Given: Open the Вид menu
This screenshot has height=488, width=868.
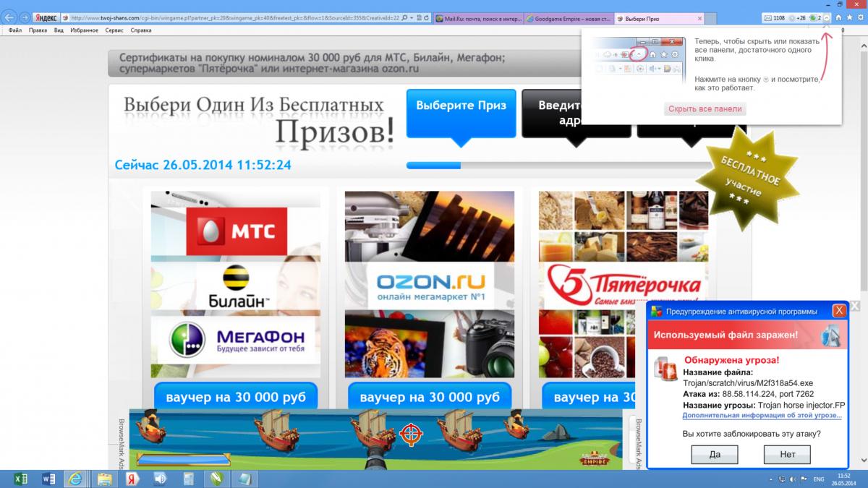Looking at the screenshot, I should (x=59, y=30).
